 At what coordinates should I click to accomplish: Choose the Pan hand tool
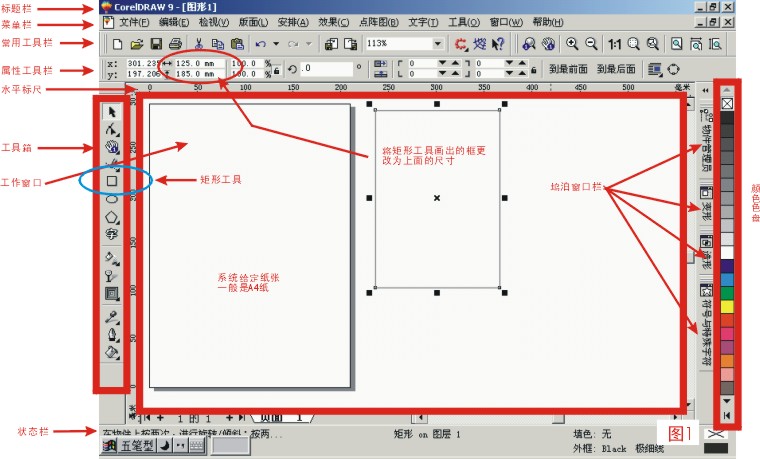coord(112,147)
